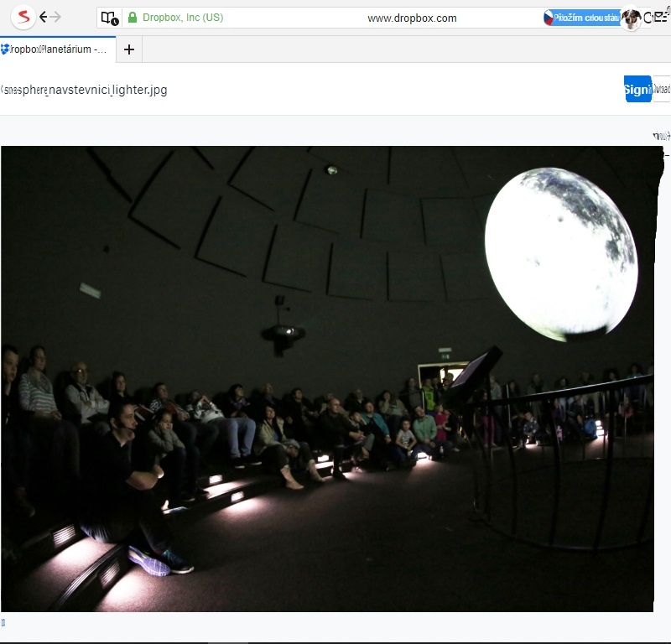Screen dimensions: 671x644
Task: Click the glowing moon globe in photo
Action: (x=560, y=253)
